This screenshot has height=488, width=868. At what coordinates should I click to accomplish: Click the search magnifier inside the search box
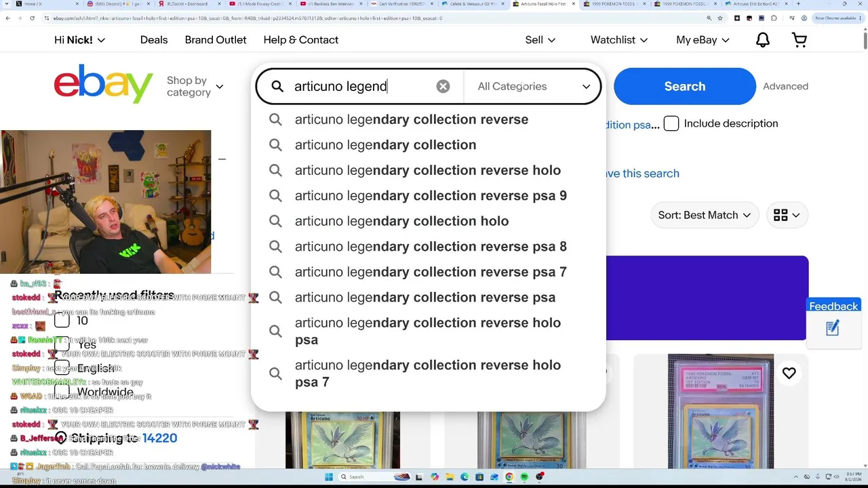(277, 86)
